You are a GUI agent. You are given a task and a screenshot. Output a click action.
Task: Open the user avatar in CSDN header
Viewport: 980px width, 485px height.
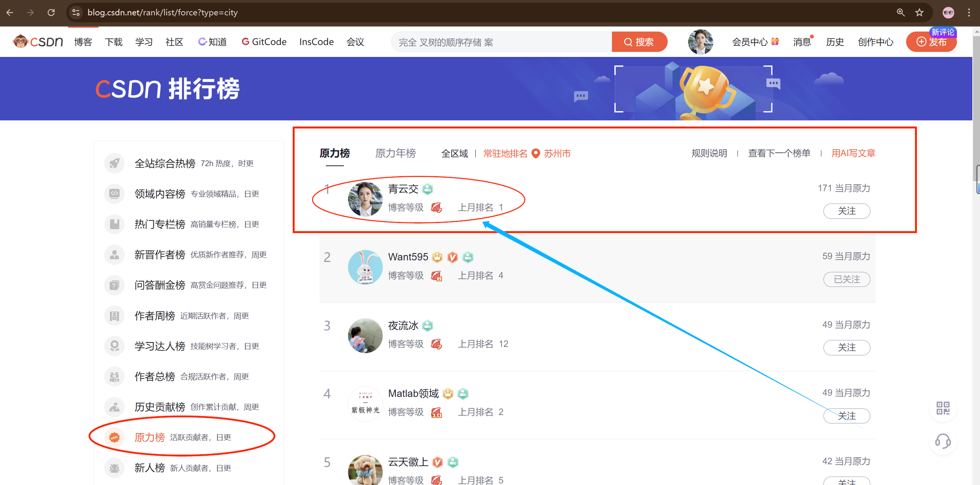700,42
